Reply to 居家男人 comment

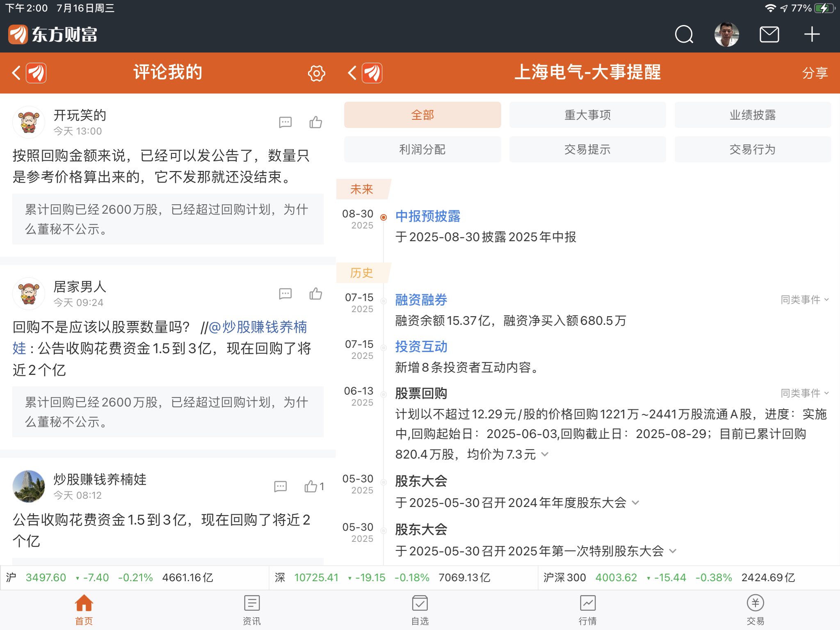coord(285,294)
